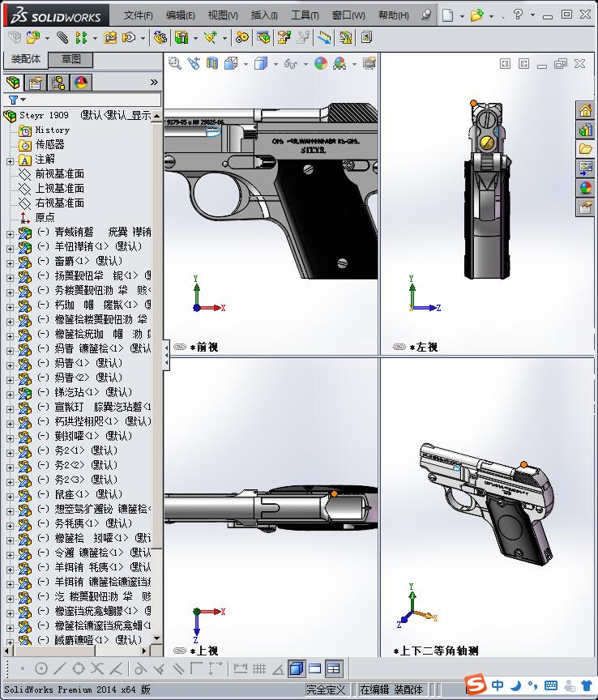Select the 右视基准面 plane
Image resolution: width=598 pixels, height=700 pixels.
(59, 203)
